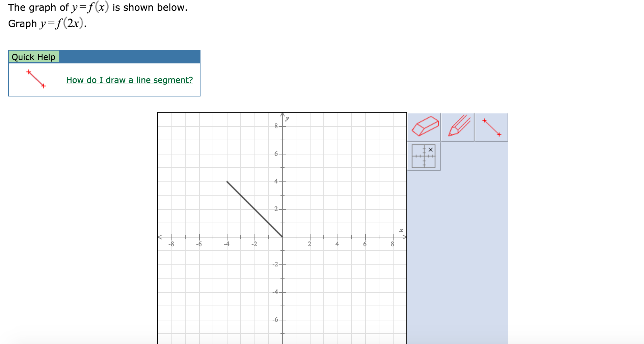Click the line segment icon in Quick Help

click(x=36, y=79)
